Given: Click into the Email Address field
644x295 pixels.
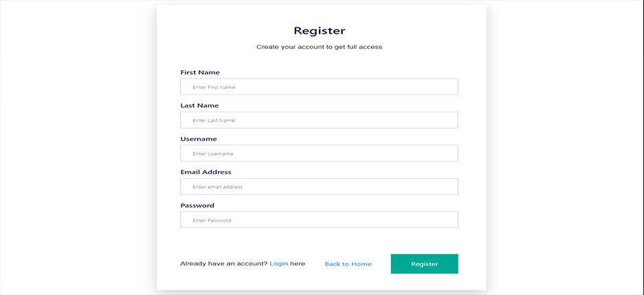Looking at the screenshot, I should (x=319, y=186).
